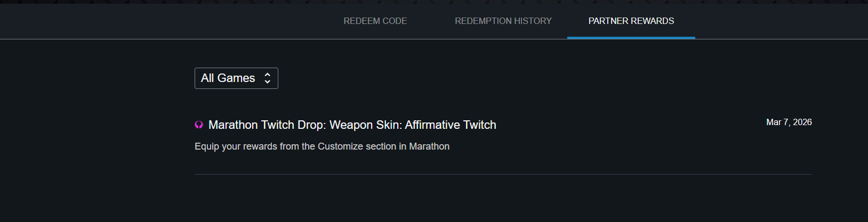This screenshot has width=868, height=222.
Task: Select the Partner Rewards tab
Action: 631,21
